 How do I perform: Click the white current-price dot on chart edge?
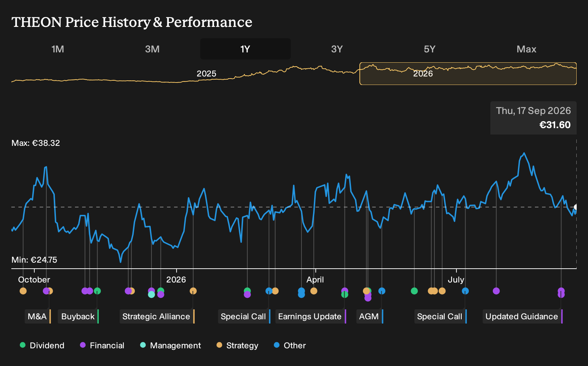click(x=576, y=207)
